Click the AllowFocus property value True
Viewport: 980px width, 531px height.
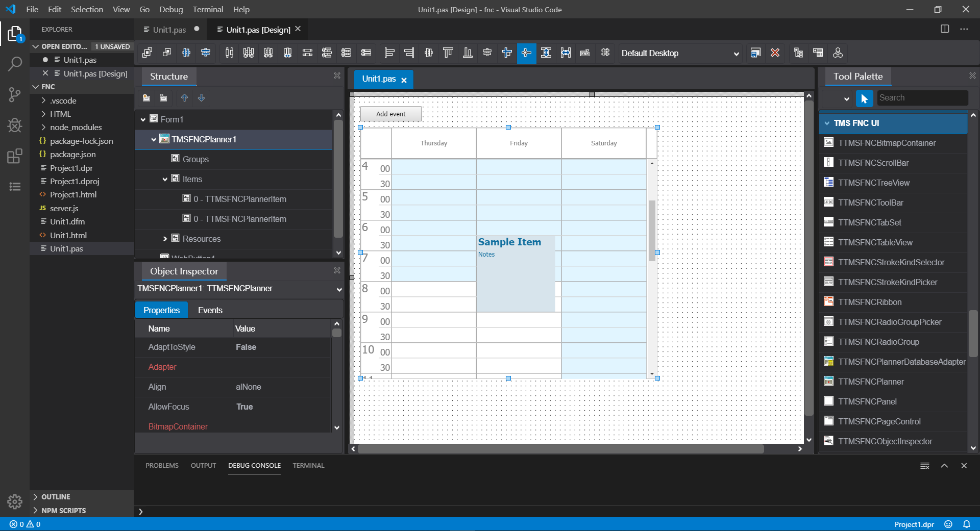pyautogui.click(x=244, y=407)
